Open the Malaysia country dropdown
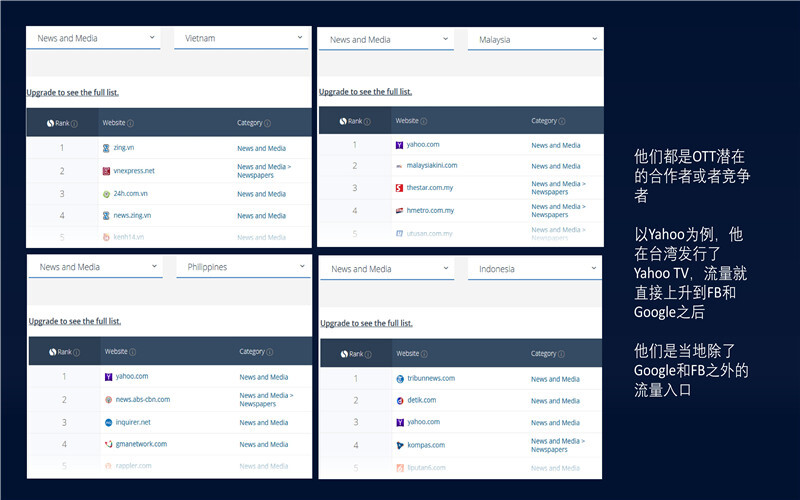The width and height of the screenshot is (800, 500). click(x=534, y=40)
